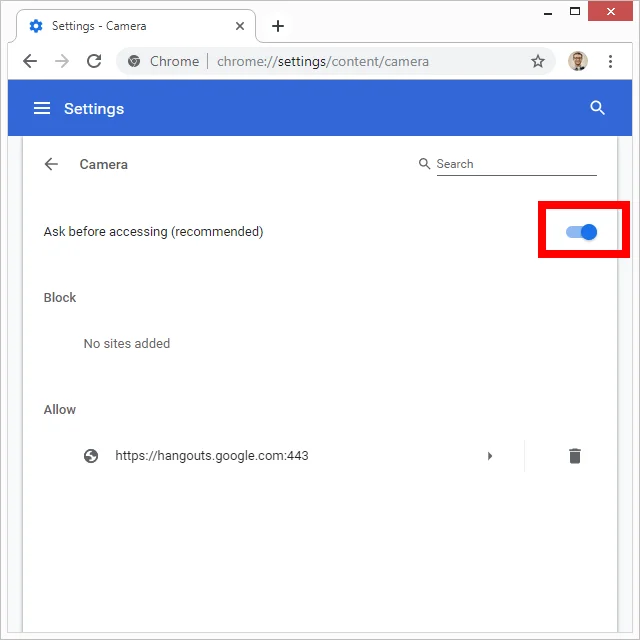640x640 pixels.
Task: Click the Camera page heading
Action: pyautogui.click(x=103, y=164)
